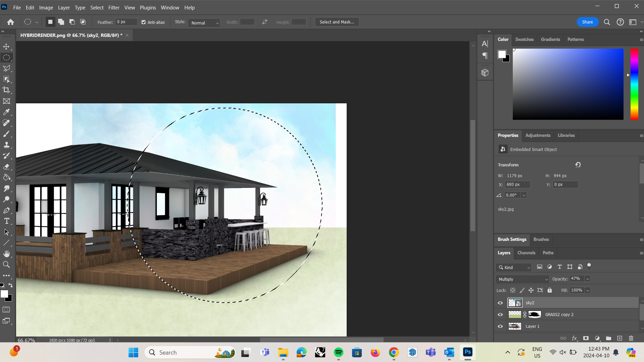Pick a color in the color field
The image size is (644, 362).
(568, 84)
